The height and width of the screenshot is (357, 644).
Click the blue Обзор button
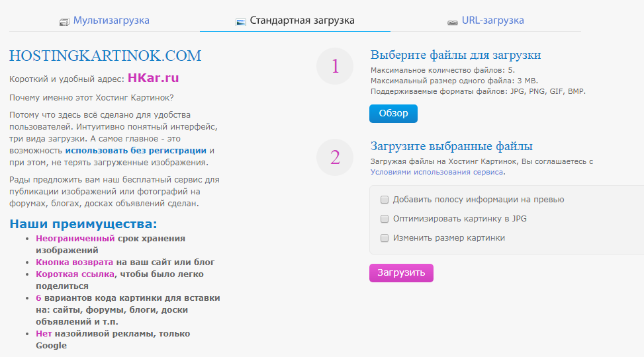pyautogui.click(x=393, y=114)
